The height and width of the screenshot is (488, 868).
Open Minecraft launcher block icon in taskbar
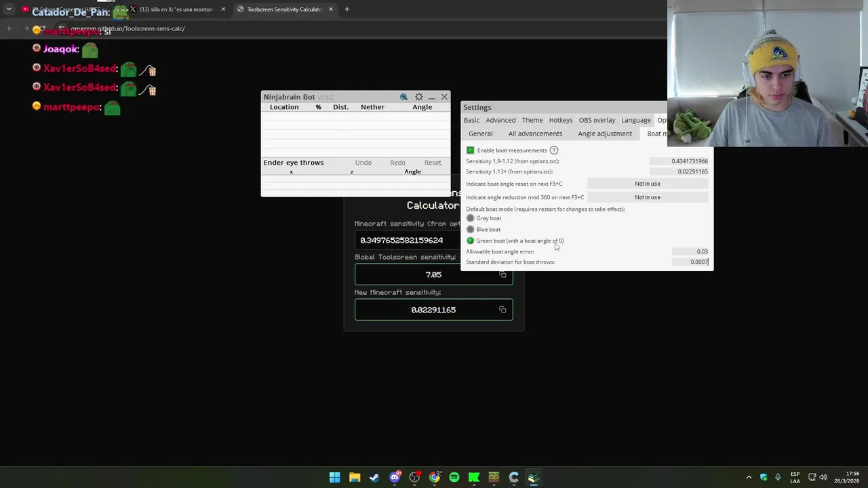click(494, 477)
